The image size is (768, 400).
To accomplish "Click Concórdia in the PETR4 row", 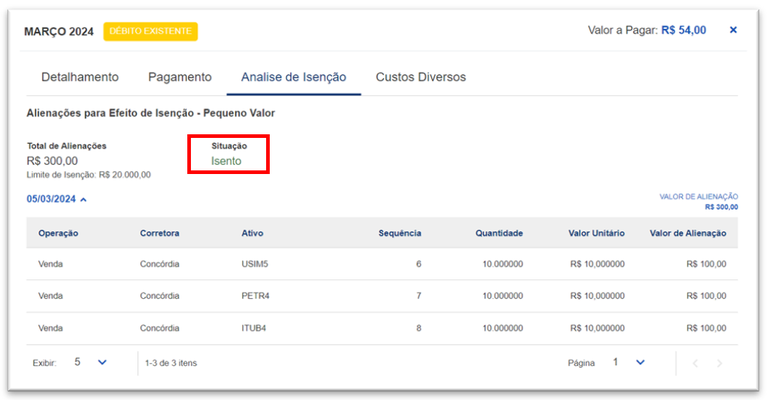I will pos(160,296).
